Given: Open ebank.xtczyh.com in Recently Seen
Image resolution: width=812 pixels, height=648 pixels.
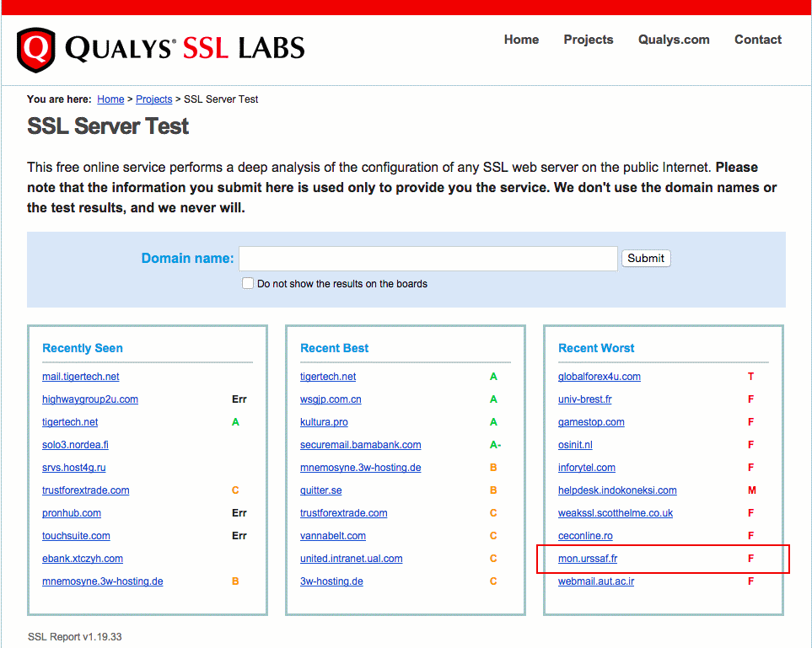Looking at the screenshot, I should pos(83,559).
